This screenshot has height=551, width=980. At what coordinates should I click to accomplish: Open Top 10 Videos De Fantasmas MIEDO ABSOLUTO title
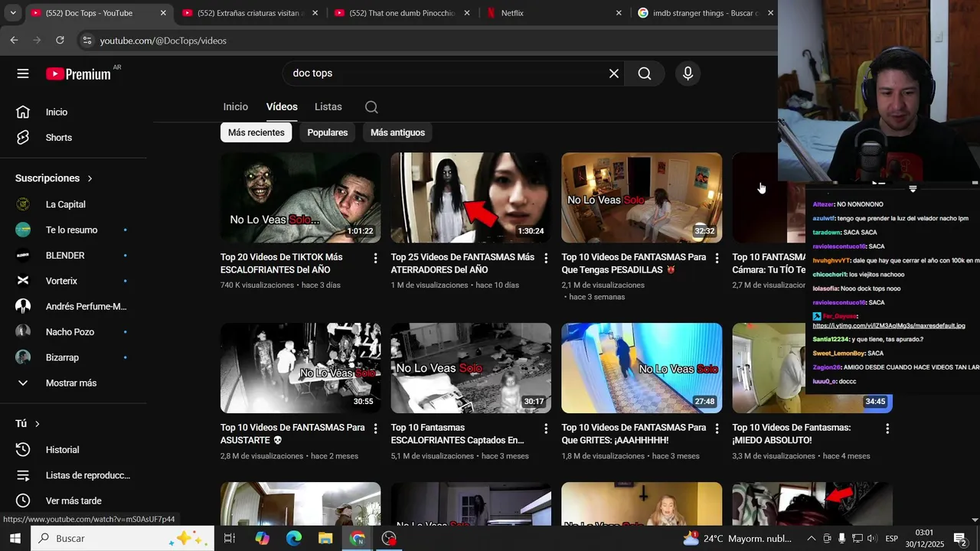click(792, 434)
